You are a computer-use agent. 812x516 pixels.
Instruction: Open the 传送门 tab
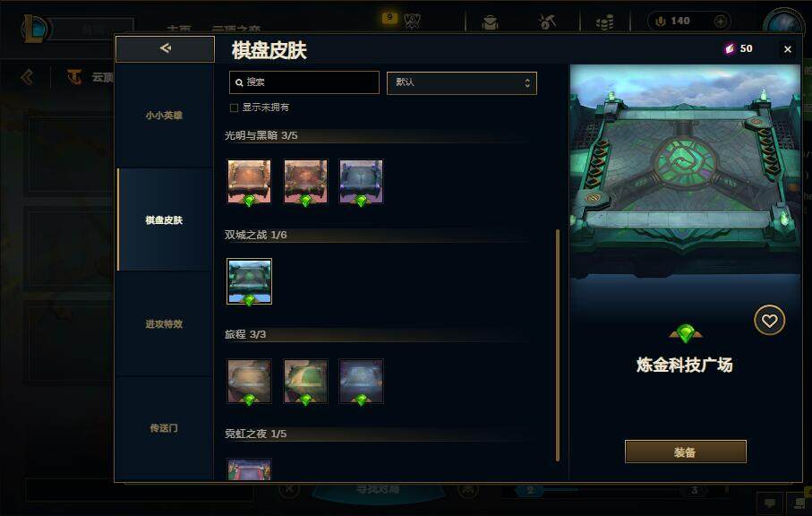coord(164,428)
